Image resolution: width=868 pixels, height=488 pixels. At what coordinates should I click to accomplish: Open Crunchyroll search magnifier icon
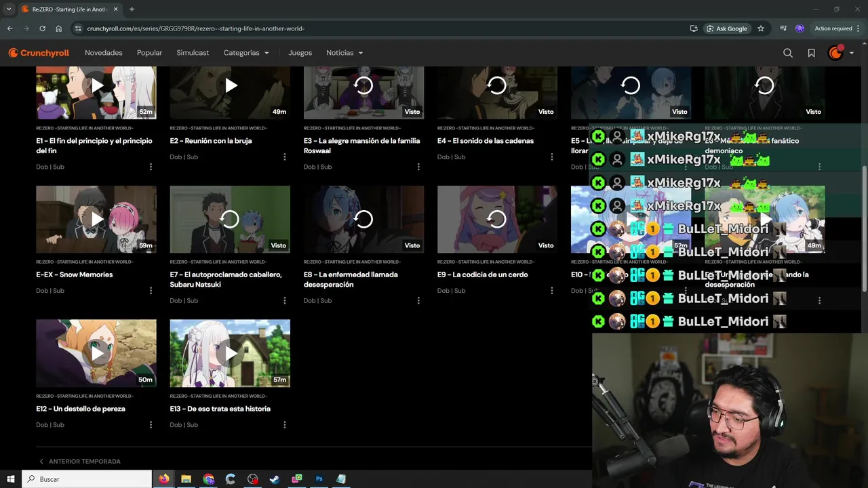tap(788, 53)
